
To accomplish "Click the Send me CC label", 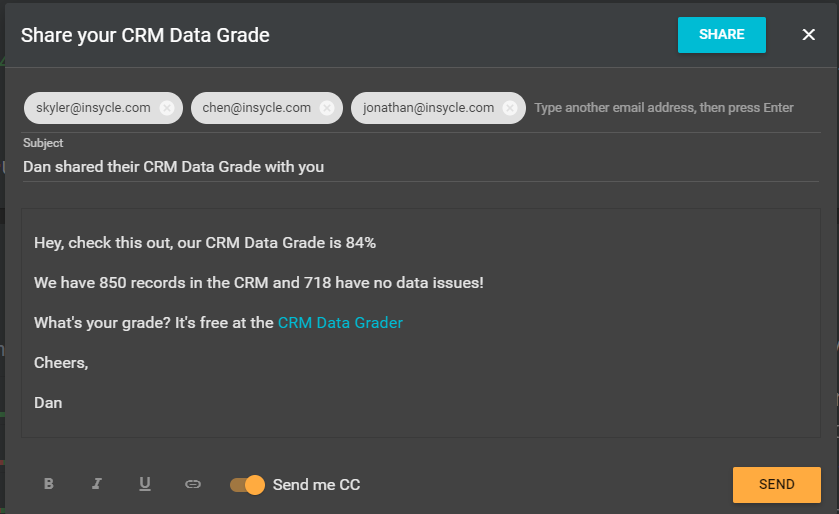I will (x=316, y=485).
